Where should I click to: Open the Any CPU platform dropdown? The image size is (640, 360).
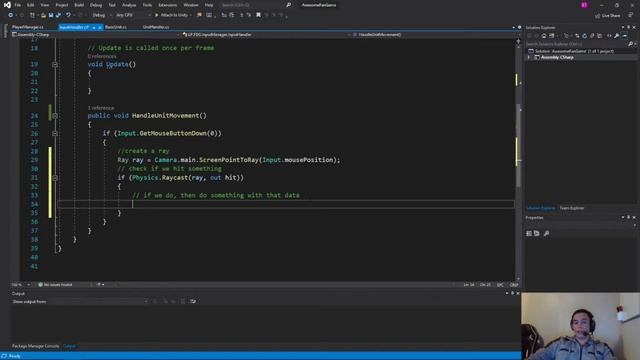(x=133, y=15)
